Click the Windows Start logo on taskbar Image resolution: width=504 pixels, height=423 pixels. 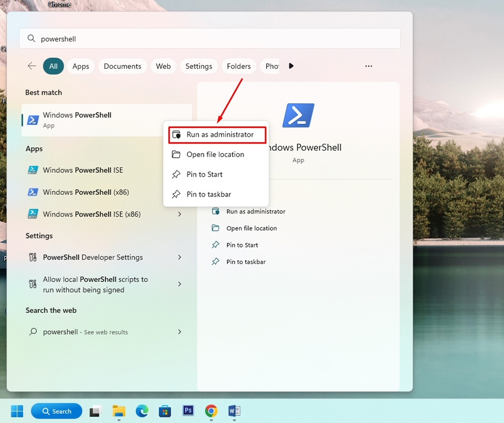coord(17,411)
